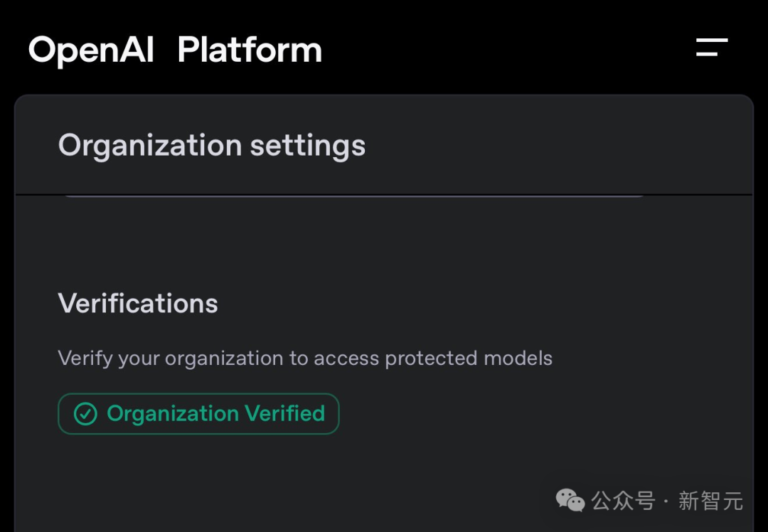
Task: Select the Organization settings page title
Action: (x=212, y=146)
